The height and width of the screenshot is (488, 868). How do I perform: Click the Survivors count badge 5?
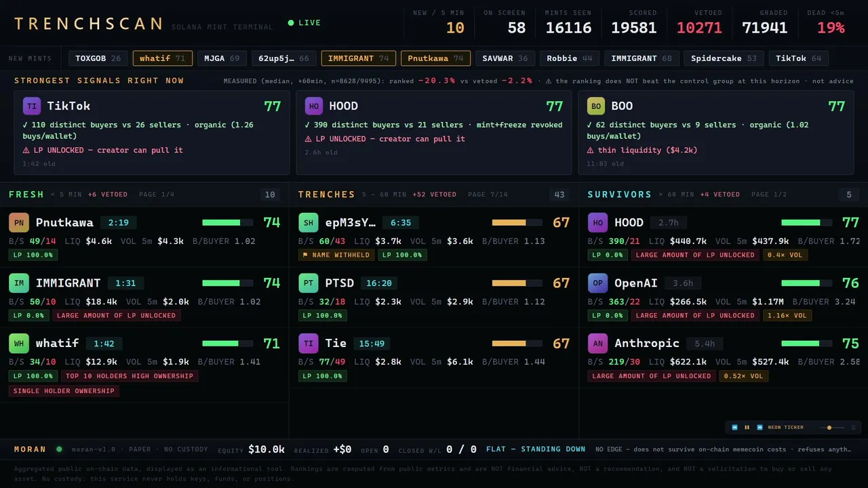[x=849, y=195]
